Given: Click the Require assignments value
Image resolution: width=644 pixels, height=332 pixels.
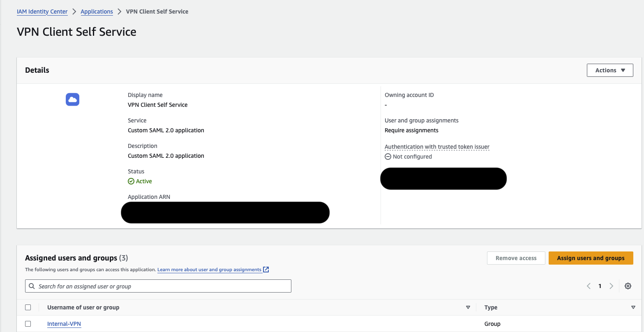Looking at the screenshot, I should [411, 130].
